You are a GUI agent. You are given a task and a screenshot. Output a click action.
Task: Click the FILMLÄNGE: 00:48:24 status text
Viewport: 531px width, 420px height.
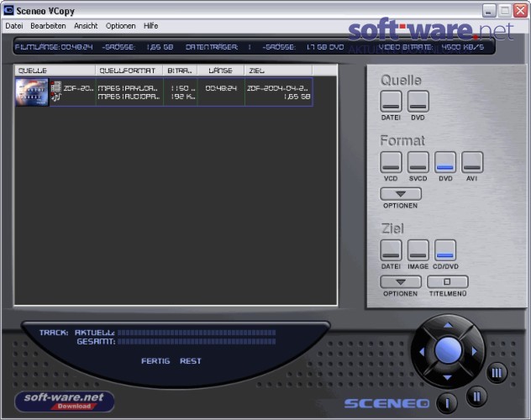[54, 47]
